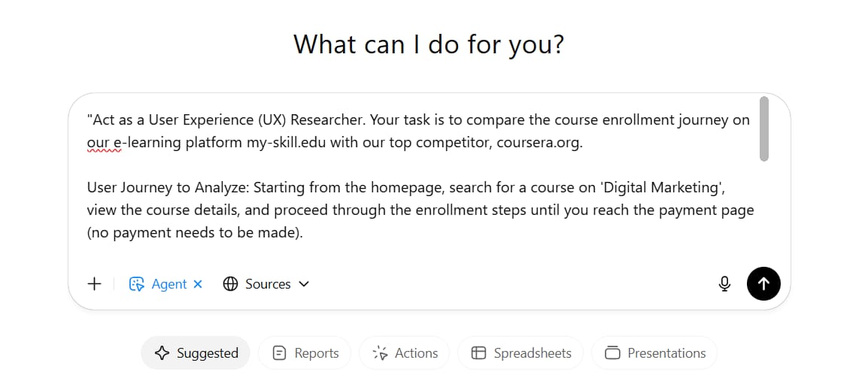
Task: Click the prompt text scrollbar thumb
Action: click(764, 129)
